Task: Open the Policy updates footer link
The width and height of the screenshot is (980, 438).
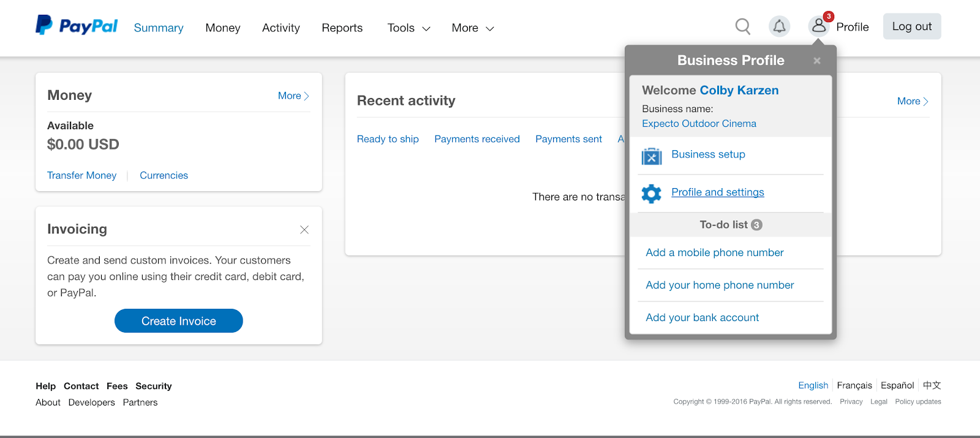Action: [x=918, y=402]
